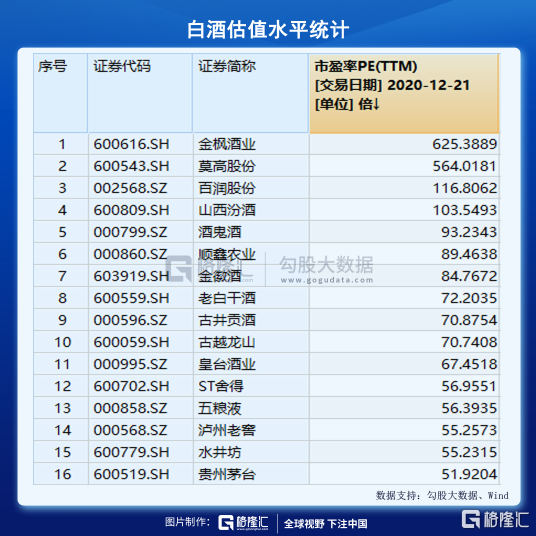Select code cell 600519.SH

click(140, 474)
